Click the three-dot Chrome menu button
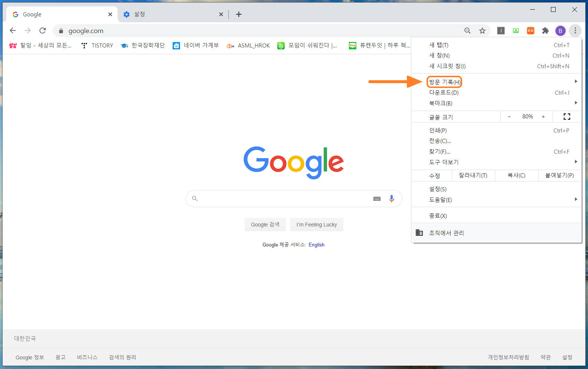 coord(575,30)
